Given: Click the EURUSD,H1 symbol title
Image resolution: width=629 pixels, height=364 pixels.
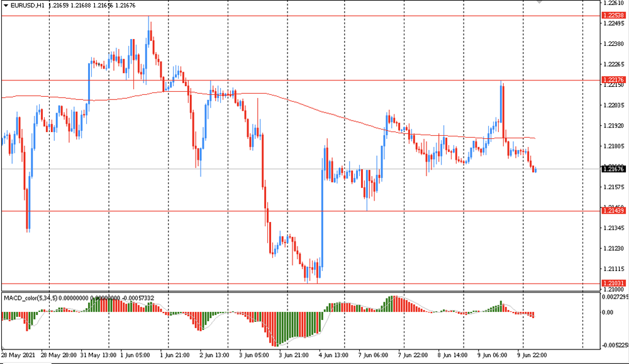Looking at the screenshot, I should pos(27,6).
